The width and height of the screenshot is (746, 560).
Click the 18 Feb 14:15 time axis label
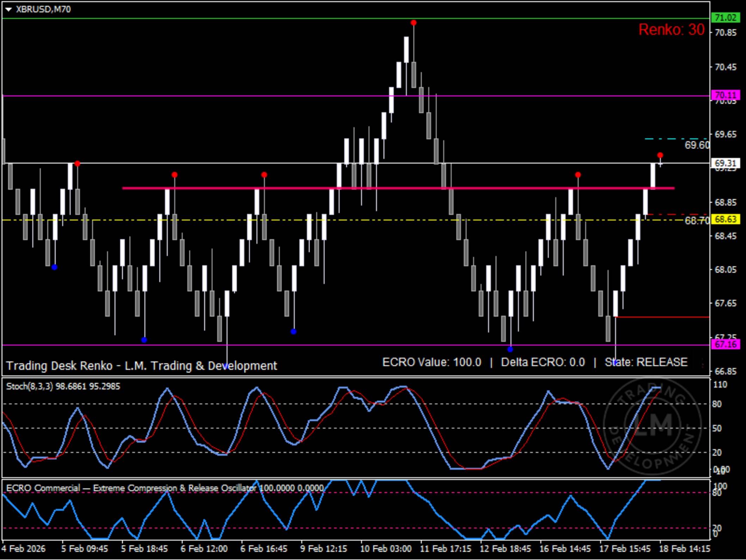684,549
